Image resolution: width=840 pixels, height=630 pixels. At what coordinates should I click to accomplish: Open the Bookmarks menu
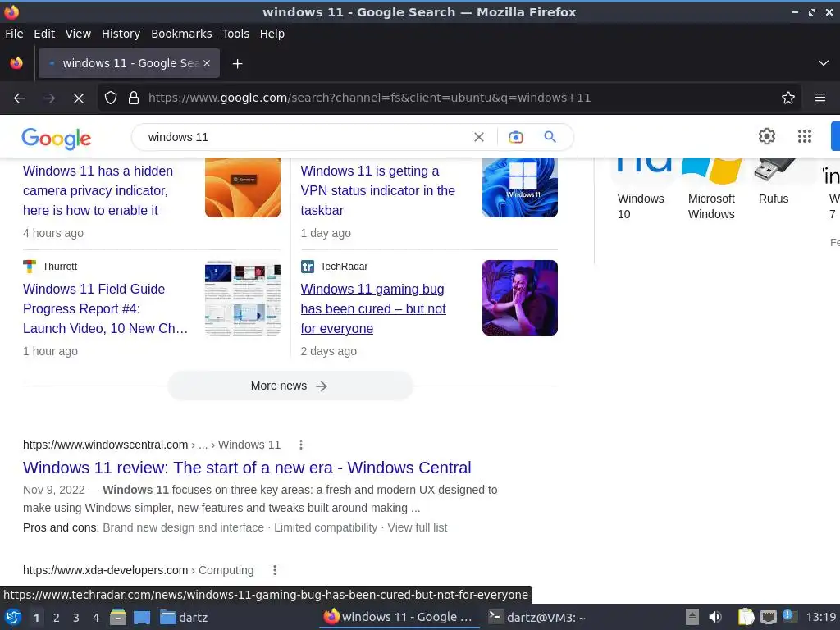click(x=181, y=34)
